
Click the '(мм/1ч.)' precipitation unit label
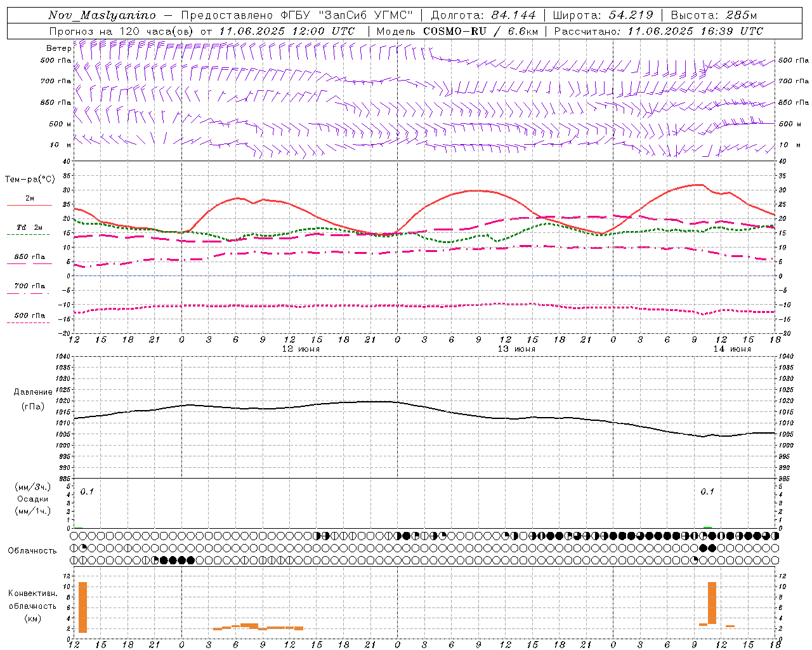(33, 511)
